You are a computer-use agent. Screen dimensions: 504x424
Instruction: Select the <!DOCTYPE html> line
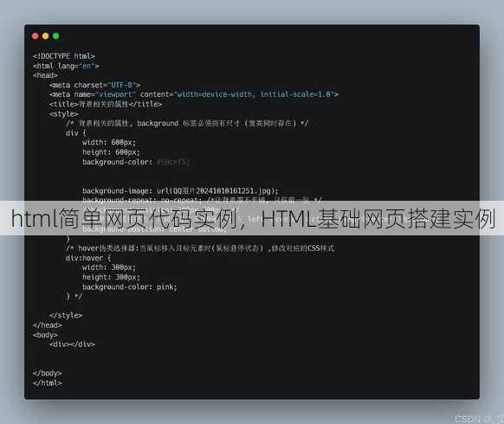(x=63, y=56)
